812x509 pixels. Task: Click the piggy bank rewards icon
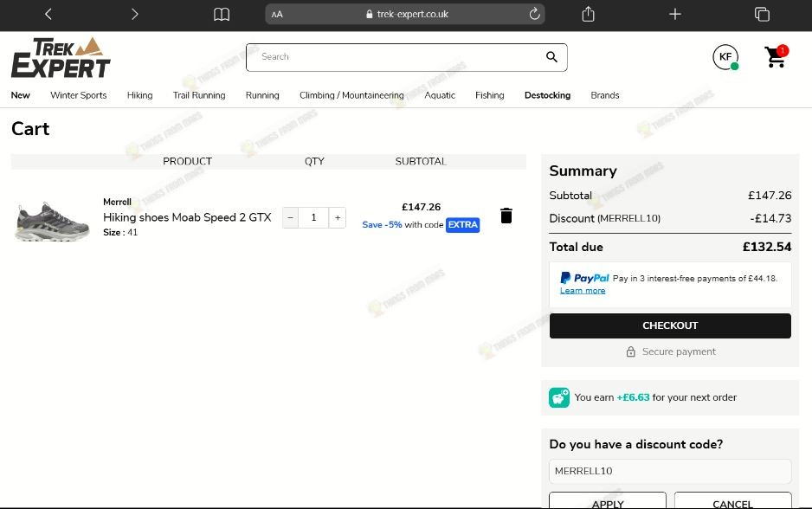coord(559,397)
